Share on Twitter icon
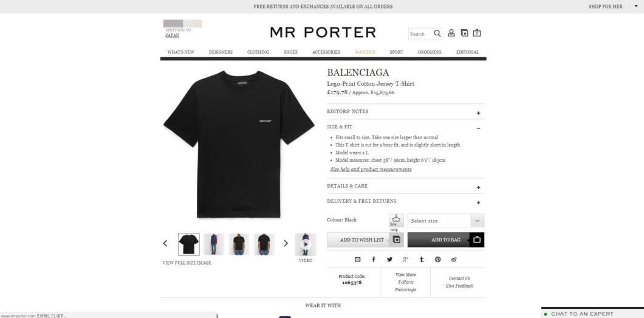Screen dimensions: 644x318 point(389,259)
